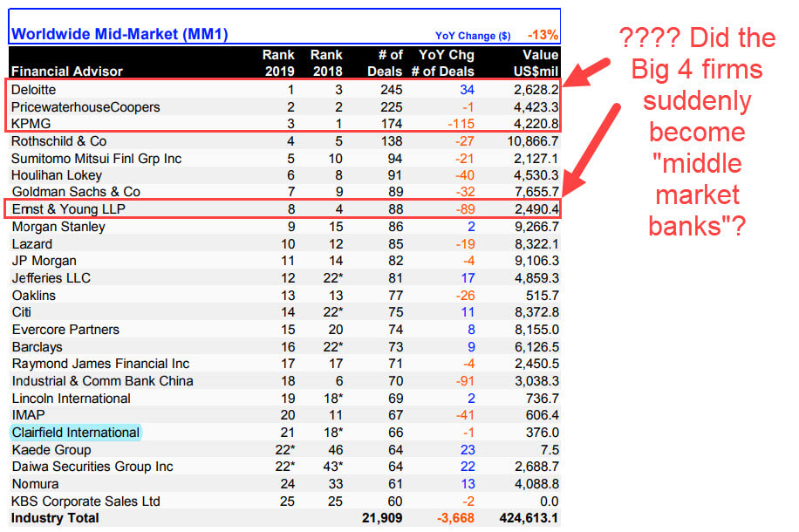Click Ernst & Young value 2,490.4
Image resolution: width=799 pixels, height=532 pixels.
[536, 209]
